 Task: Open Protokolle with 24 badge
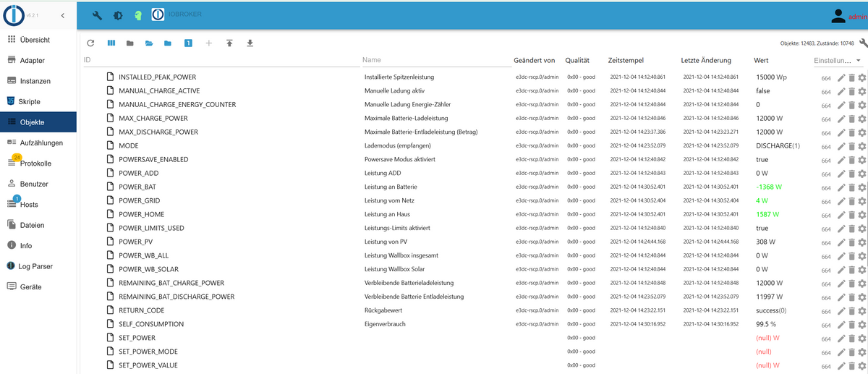point(38,163)
